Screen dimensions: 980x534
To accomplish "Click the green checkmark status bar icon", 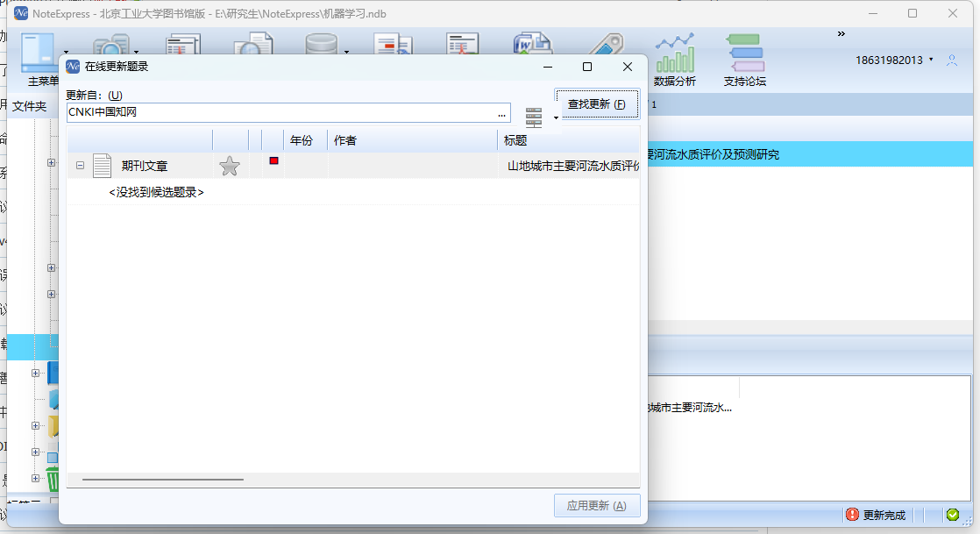I will (x=953, y=515).
